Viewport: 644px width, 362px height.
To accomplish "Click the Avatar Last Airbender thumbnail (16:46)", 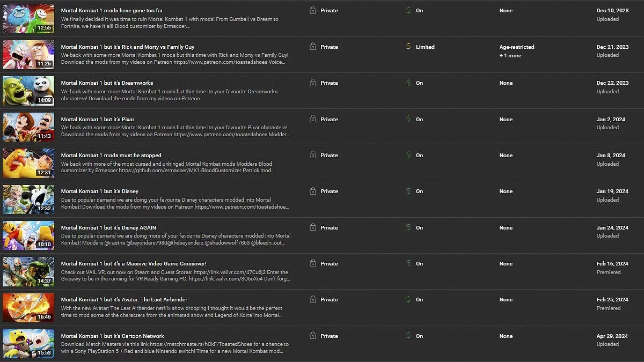I will [28, 307].
